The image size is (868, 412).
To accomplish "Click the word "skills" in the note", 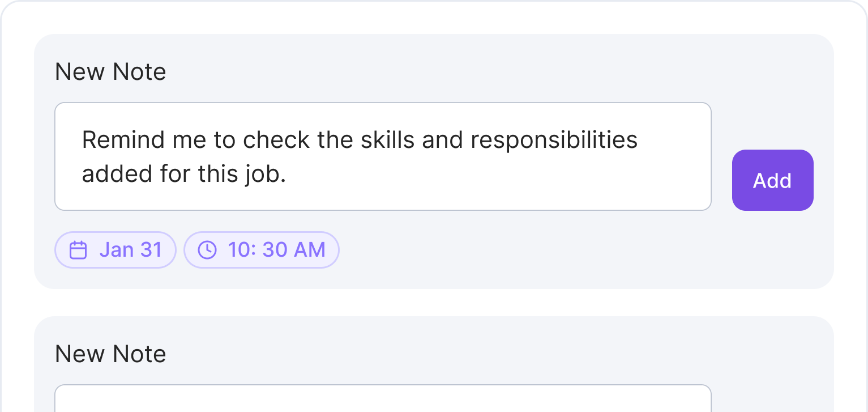I will tap(388, 139).
